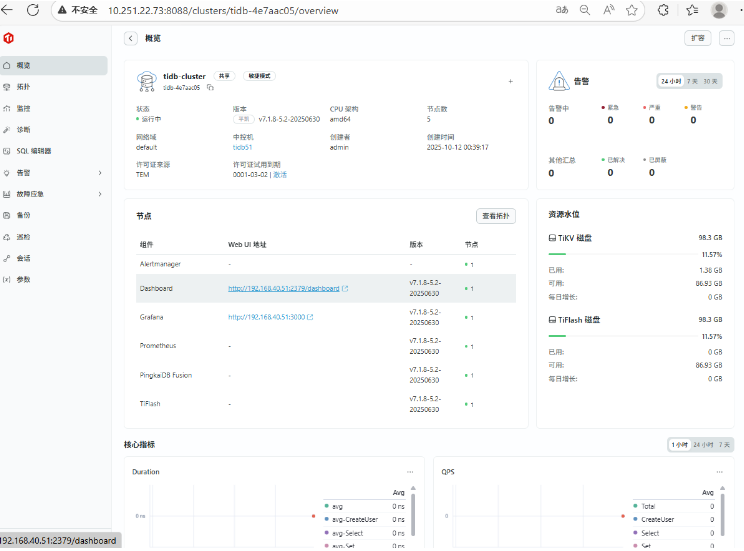744x551 pixels.
Task: Set core metrics range to 1 小时
Action: [x=682, y=444]
